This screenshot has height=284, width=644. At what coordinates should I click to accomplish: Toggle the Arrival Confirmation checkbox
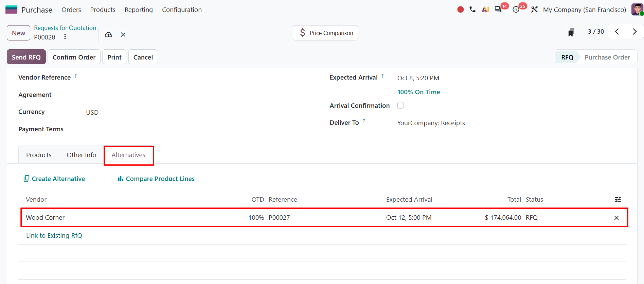(401, 105)
